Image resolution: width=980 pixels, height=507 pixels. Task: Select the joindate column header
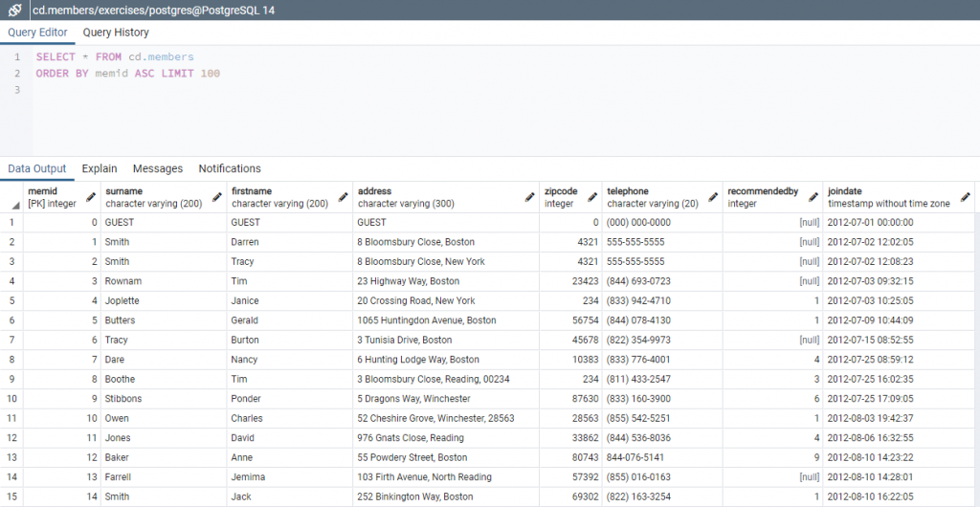pyautogui.click(x=899, y=197)
